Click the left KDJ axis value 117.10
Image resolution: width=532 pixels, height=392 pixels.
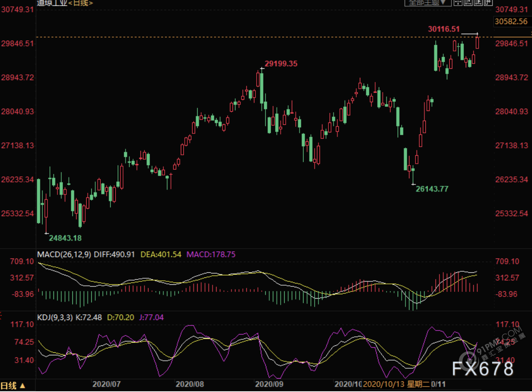tap(22, 324)
